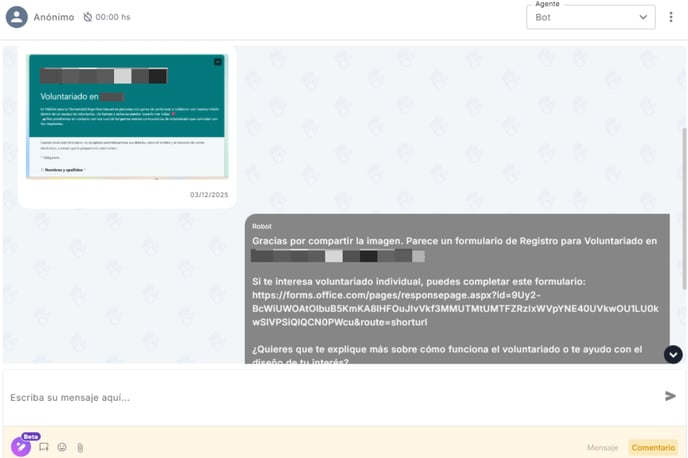
Task: Open the emoji picker
Action: [62, 447]
